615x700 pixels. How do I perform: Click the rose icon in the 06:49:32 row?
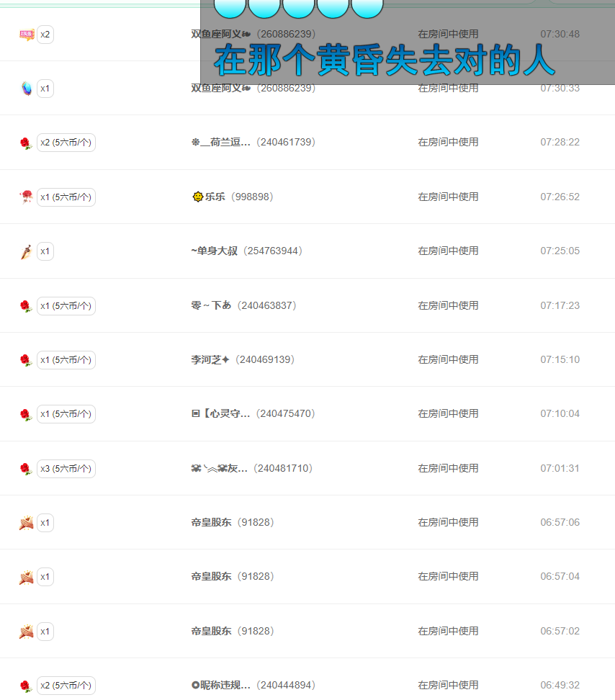pos(26,686)
